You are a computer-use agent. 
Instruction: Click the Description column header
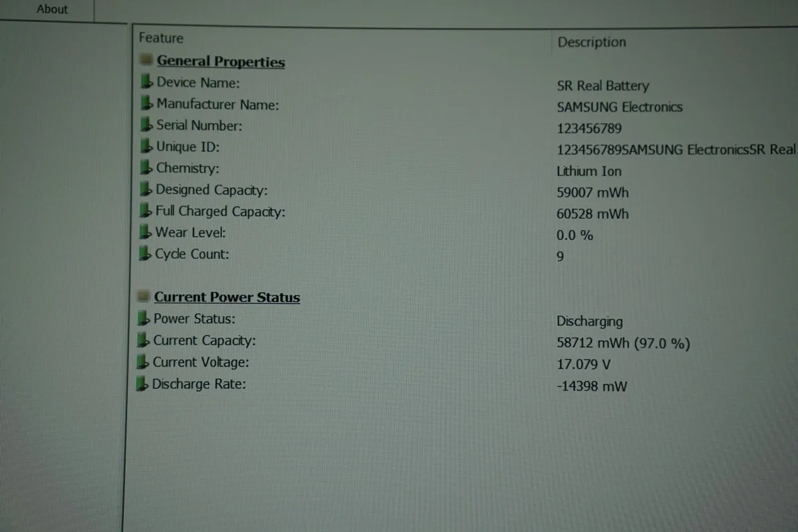click(591, 41)
